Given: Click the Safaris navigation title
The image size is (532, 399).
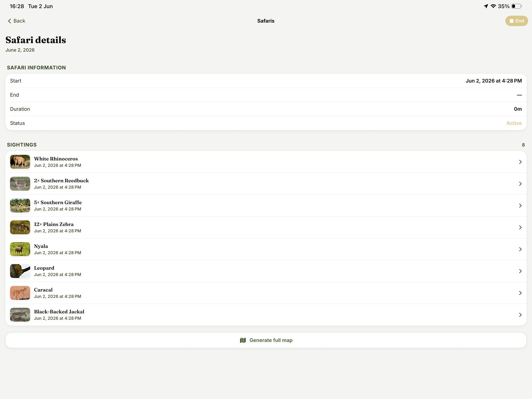Looking at the screenshot, I should click(266, 21).
